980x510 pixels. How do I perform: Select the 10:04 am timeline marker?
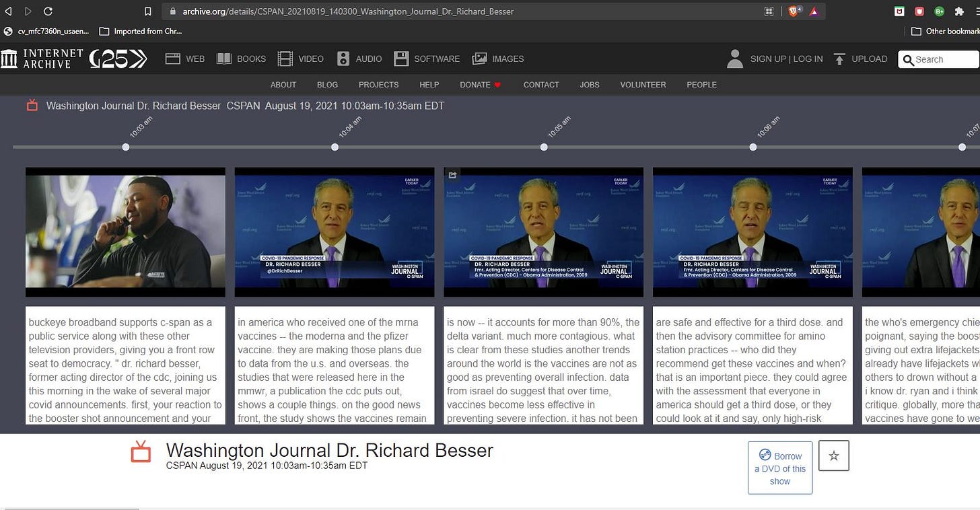[335, 147]
